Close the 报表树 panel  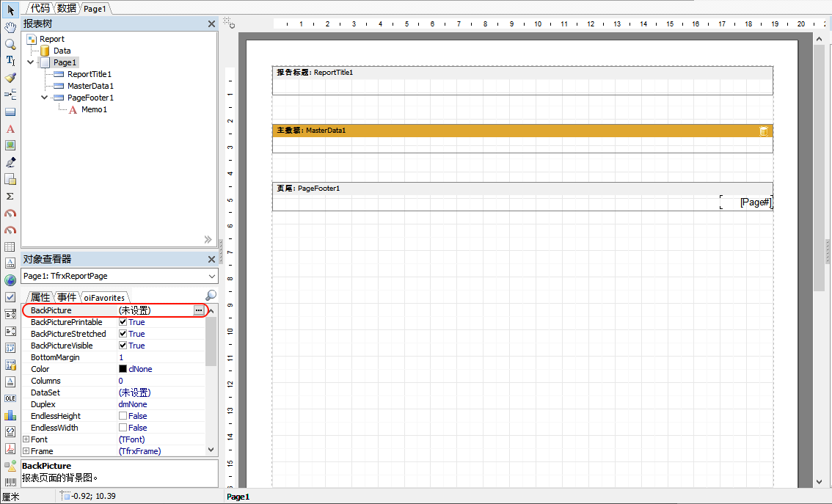(211, 24)
